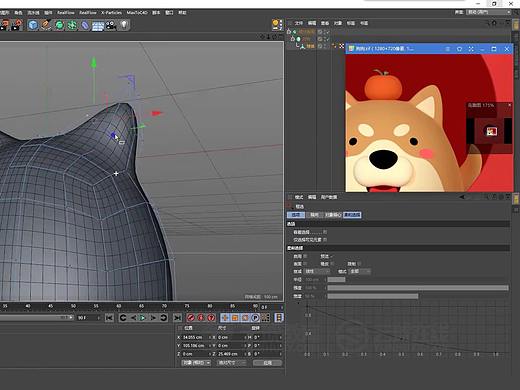
Task: Click the record active objects button
Action: [x=191, y=318]
